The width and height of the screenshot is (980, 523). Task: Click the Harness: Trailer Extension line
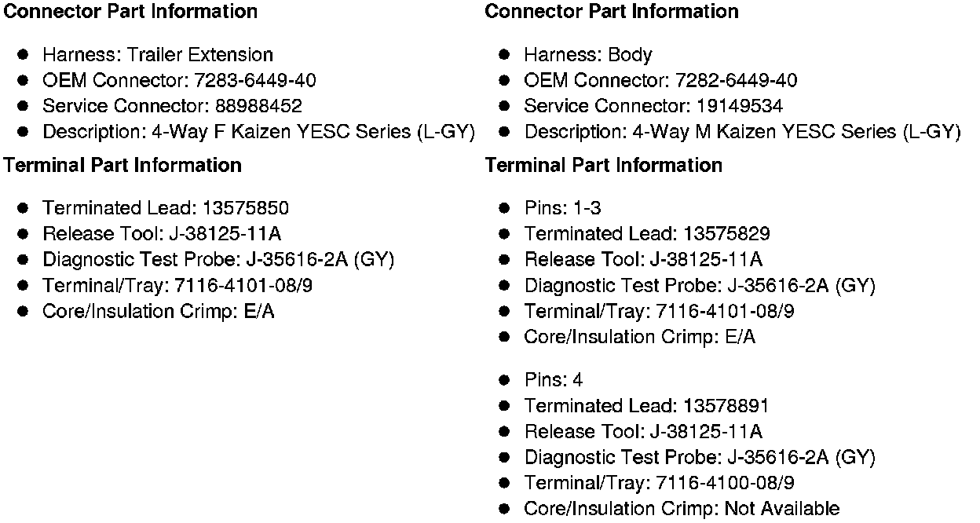point(157,55)
